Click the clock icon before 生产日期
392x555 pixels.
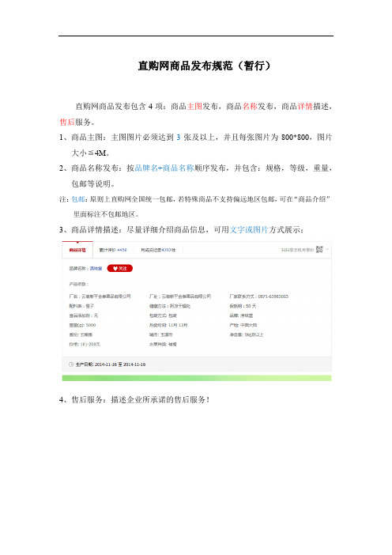coord(71,364)
